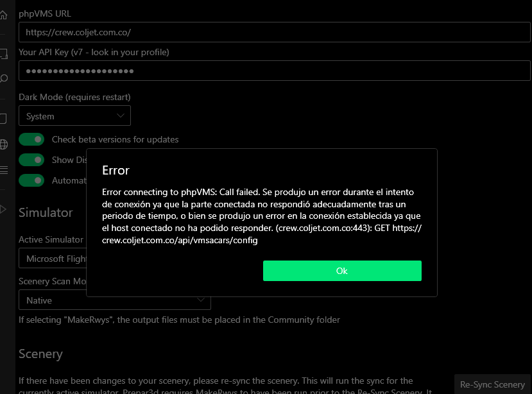The height and width of the screenshot is (394, 532).
Task: Focus the API Key password field
Action: point(275,71)
